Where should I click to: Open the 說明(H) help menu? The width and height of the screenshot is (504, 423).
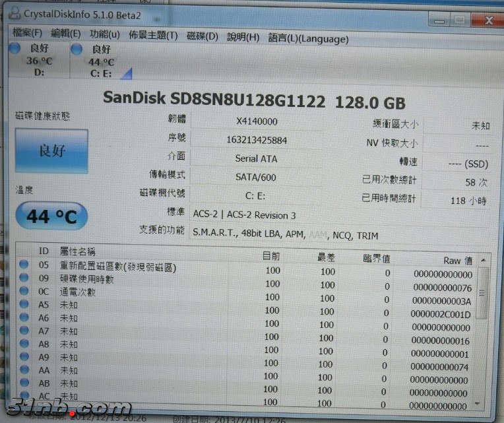[x=243, y=38]
